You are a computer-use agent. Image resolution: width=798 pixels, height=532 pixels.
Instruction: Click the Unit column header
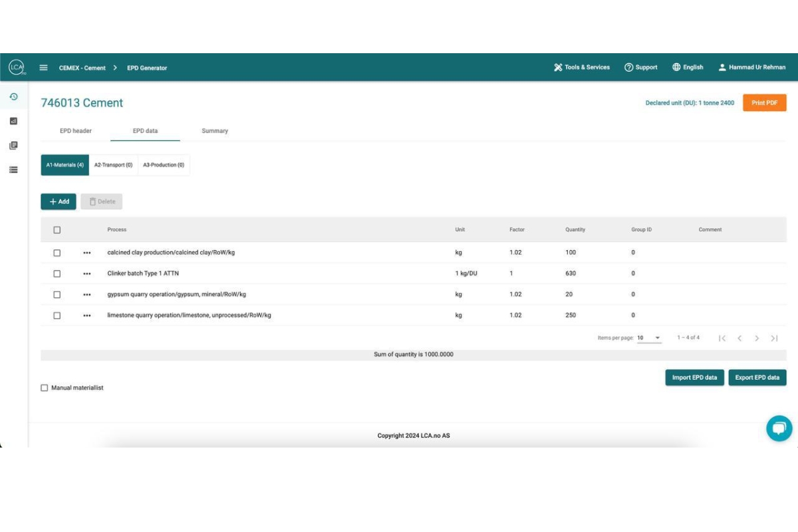(460, 230)
